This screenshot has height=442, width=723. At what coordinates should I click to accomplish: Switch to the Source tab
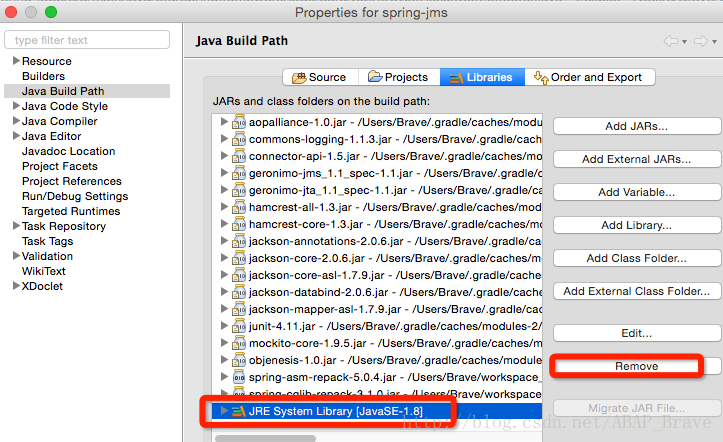[x=320, y=77]
